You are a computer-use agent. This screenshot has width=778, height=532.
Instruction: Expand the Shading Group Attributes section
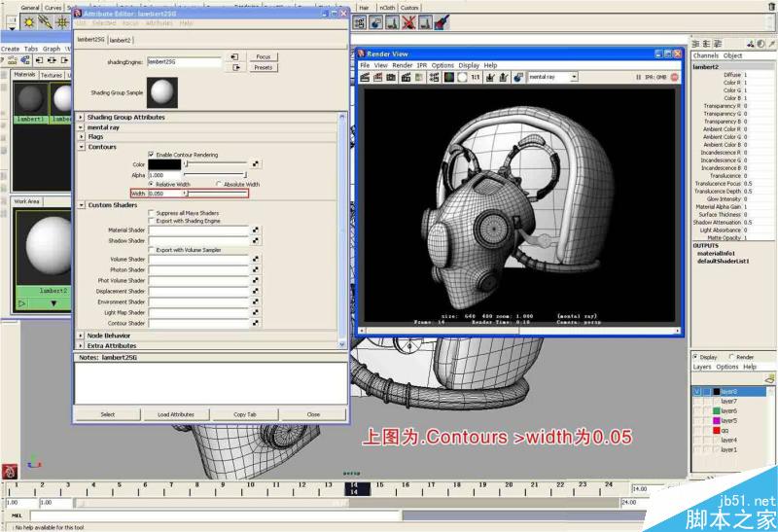point(81,117)
